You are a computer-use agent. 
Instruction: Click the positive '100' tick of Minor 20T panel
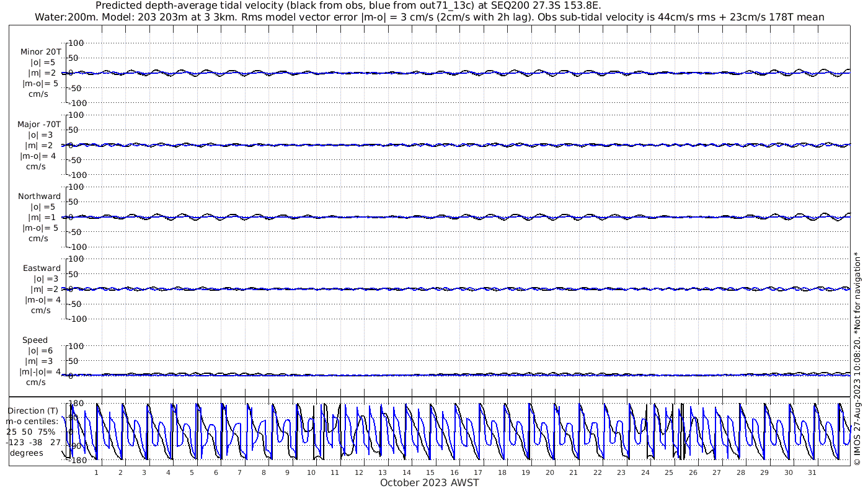76,43
